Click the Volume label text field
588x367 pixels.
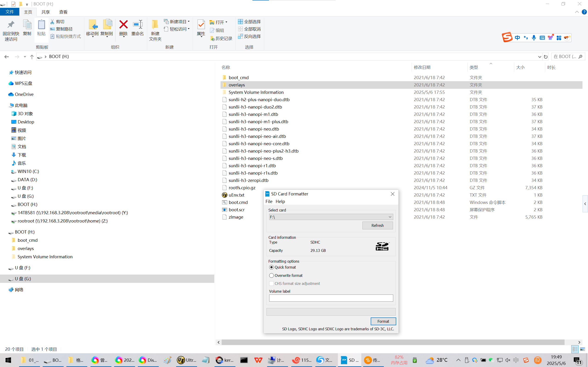331,298
